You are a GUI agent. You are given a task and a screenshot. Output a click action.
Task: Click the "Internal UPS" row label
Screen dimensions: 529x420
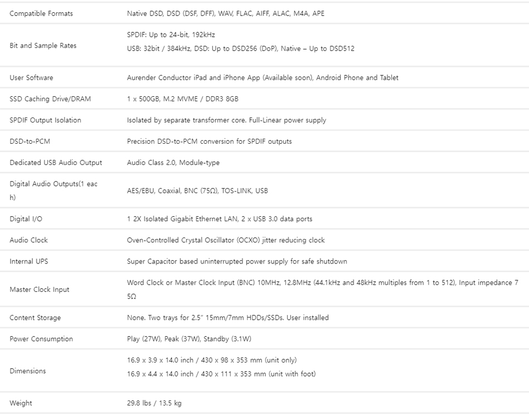[x=29, y=261]
